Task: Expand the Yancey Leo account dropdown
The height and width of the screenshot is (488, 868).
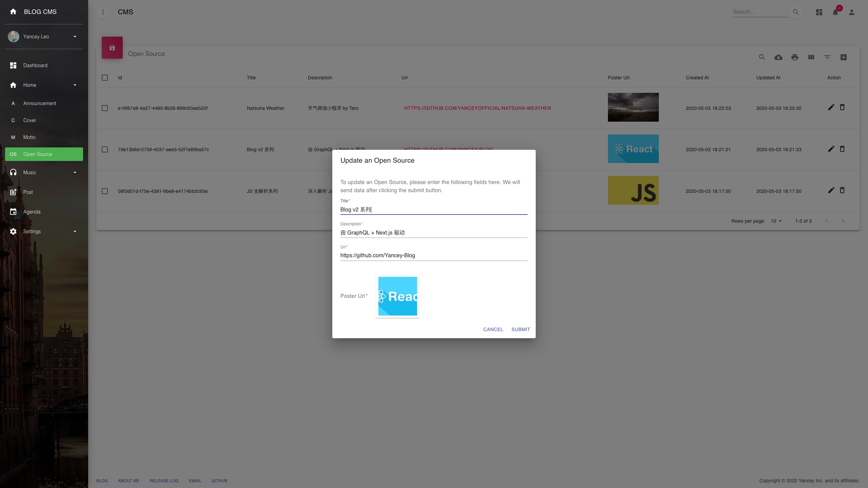Action: [75, 36]
